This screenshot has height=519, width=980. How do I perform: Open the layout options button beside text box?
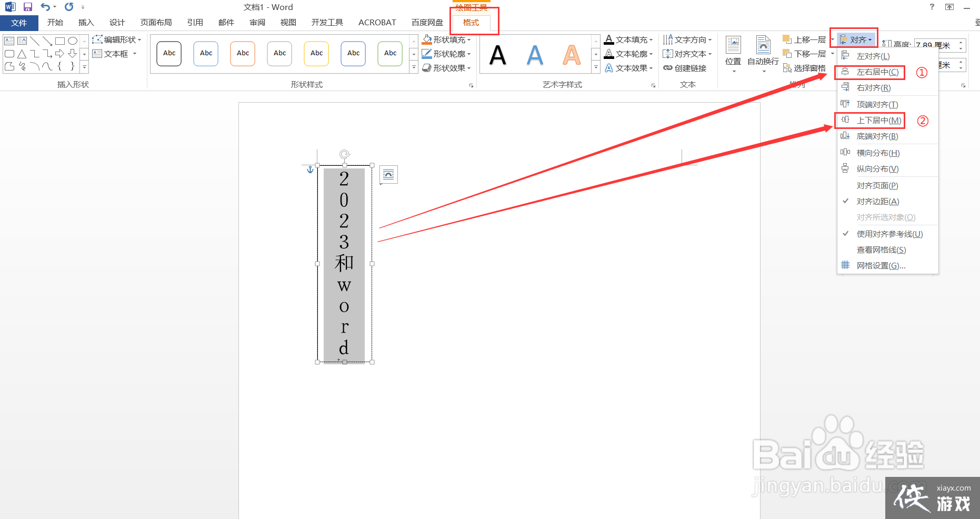pos(388,175)
